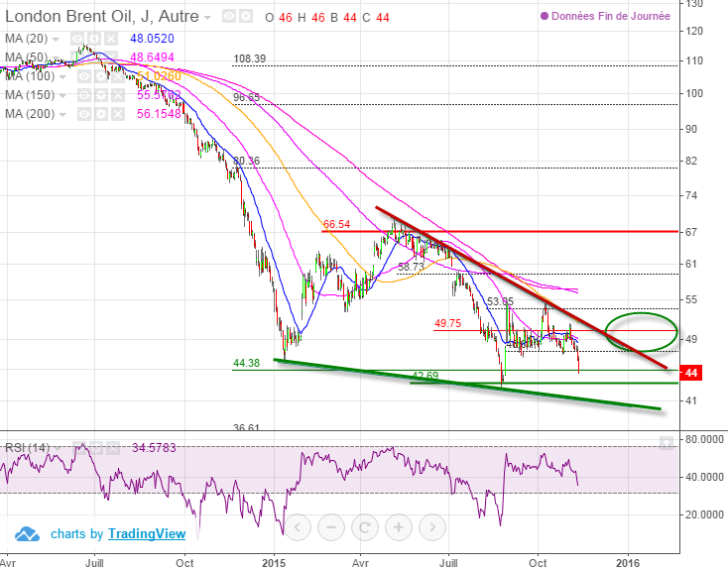Screen dimensions: 728x568
Task: Expand the London Brent Oil legend dropdown
Action: (x=206, y=17)
